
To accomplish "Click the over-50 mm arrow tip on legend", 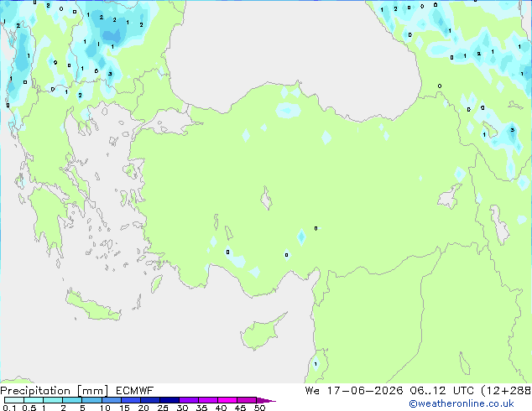I will click(x=266, y=400).
